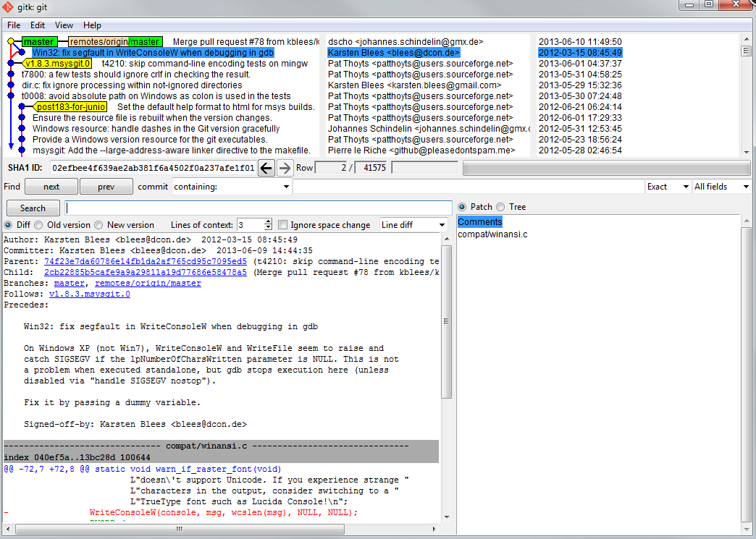The width and height of the screenshot is (756, 539).
Task: Select the remotes/origin/master label
Action: tap(114, 42)
